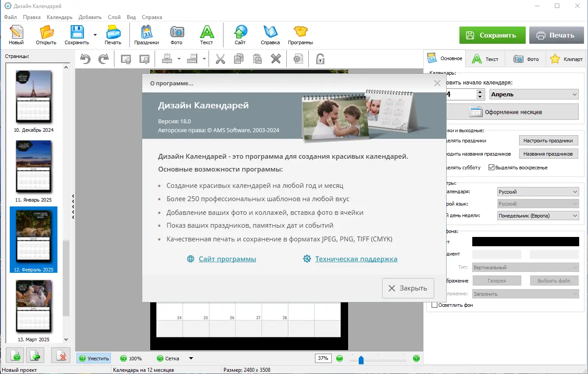
Task: Click the Настроить праздники button
Action: click(x=548, y=141)
